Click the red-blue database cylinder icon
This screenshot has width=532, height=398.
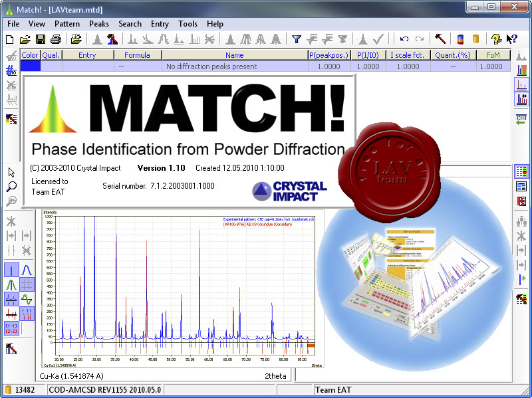click(460, 39)
